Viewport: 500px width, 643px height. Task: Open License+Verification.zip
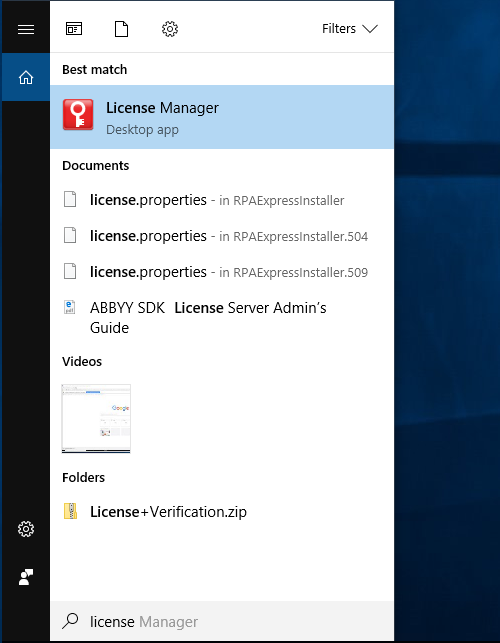222,512
